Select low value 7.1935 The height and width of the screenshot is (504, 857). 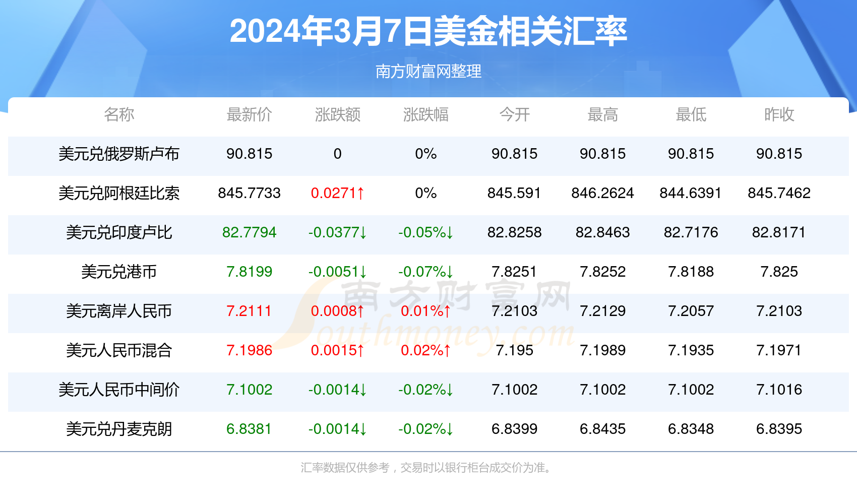coord(691,350)
